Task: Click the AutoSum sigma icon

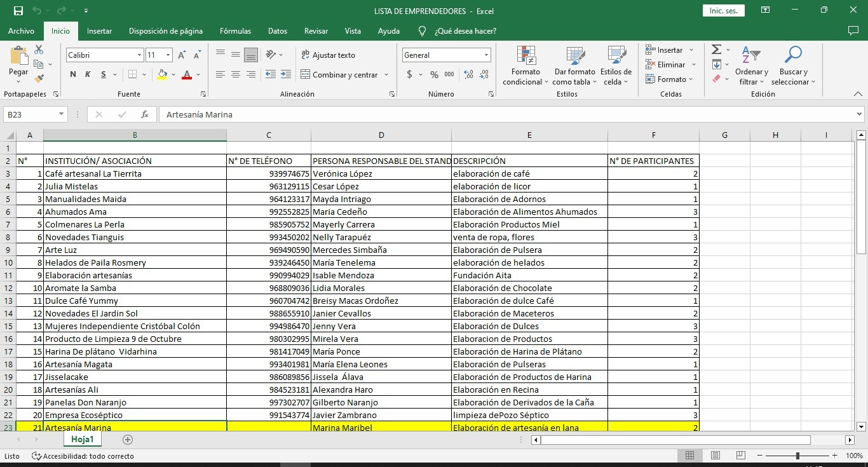Action: pos(716,50)
